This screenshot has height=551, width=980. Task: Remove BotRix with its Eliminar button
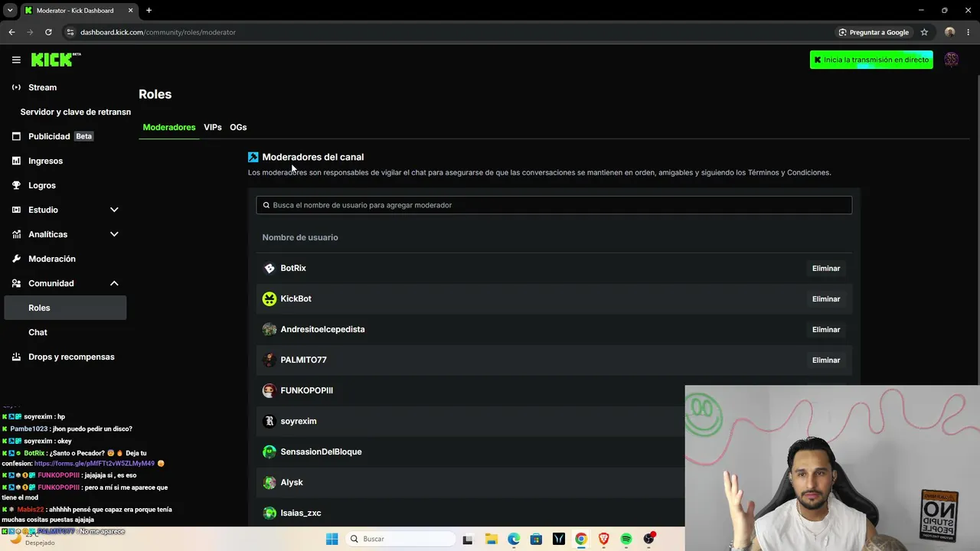tap(826, 269)
